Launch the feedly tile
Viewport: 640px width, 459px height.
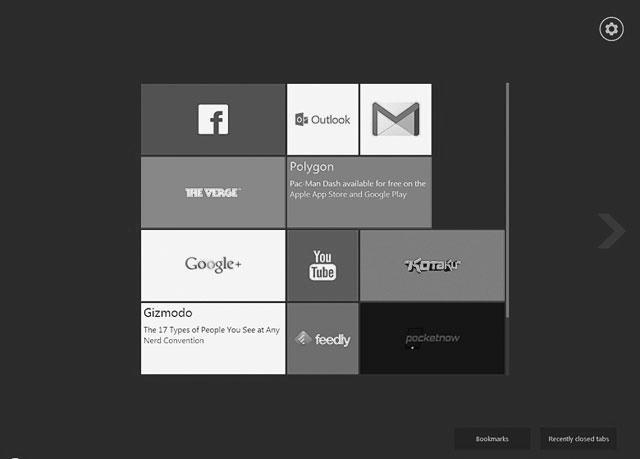322,339
